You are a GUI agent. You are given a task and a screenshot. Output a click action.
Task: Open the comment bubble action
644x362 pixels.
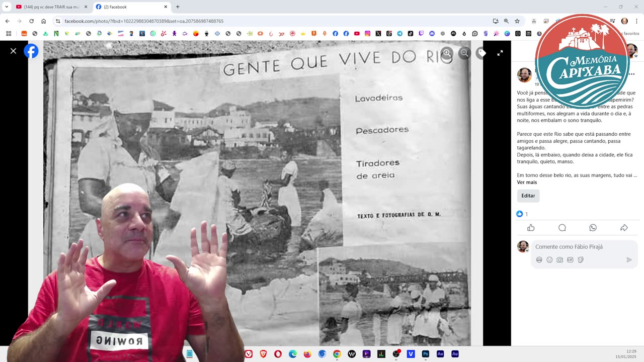click(562, 228)
